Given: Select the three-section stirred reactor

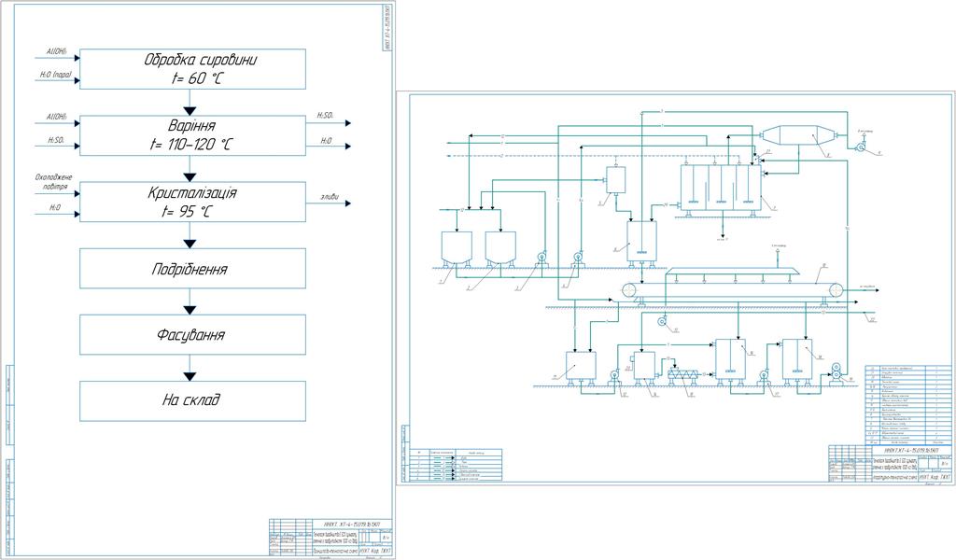Looking at the screenshot, I should pyautogui.click(x=722, y=189).
